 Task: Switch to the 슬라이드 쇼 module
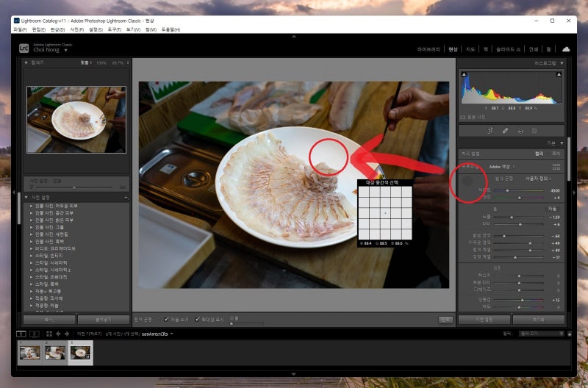click(x=508, y=49)
